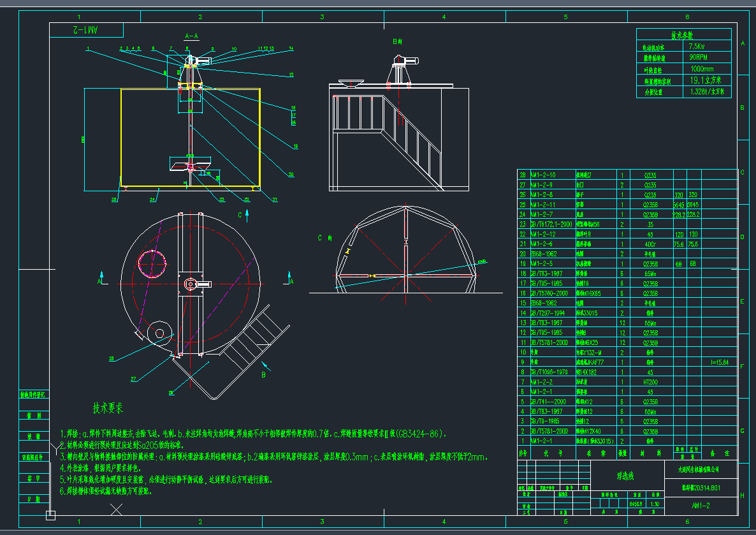
Task: Click standard GB/T41--2000 in row 5
Action: (548, 402)
